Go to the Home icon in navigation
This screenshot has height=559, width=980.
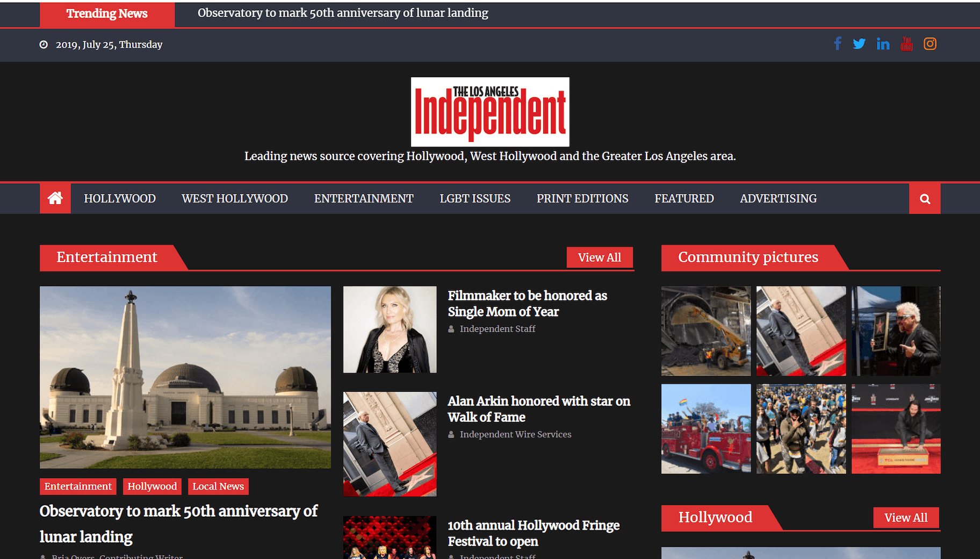pos(55,198)
